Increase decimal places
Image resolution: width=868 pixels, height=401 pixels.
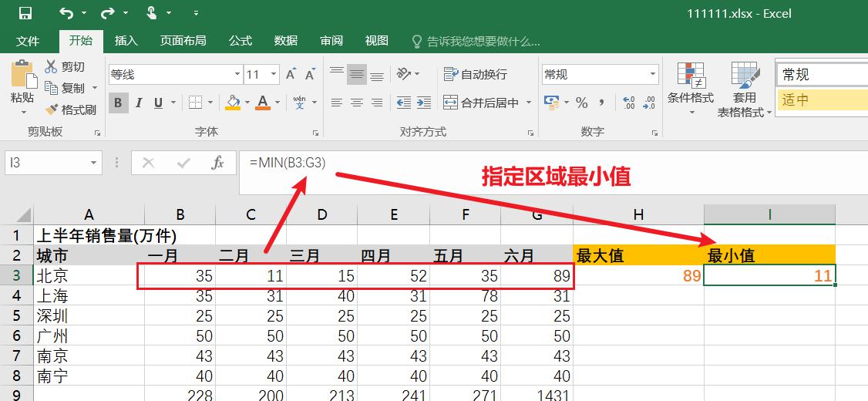pyautogui.click(x=629, y=103)
